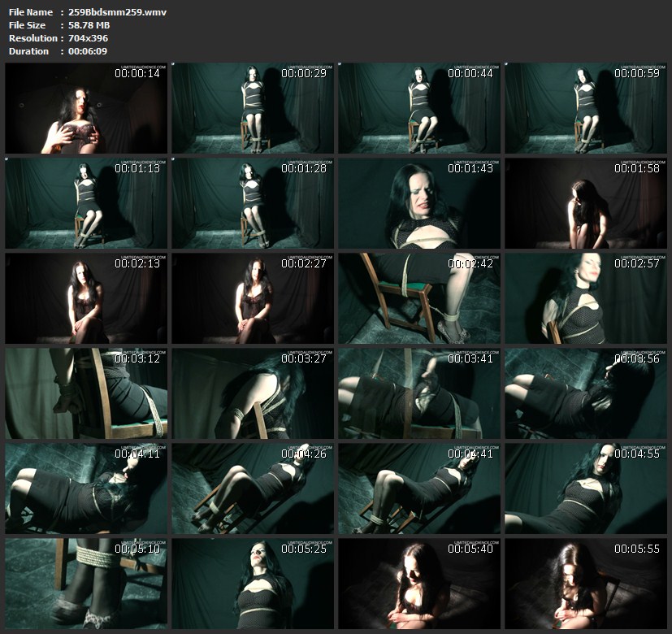Click the duration value 00:06:09

[88, 51]
